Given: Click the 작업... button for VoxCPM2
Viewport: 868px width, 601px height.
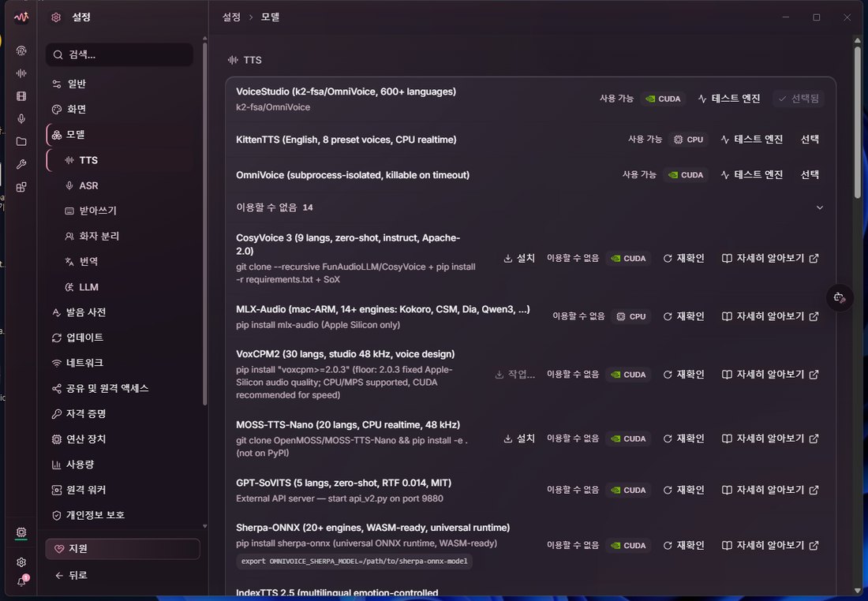Looking at the screenshot, I should pyautogui.click(x=514, y=375).
